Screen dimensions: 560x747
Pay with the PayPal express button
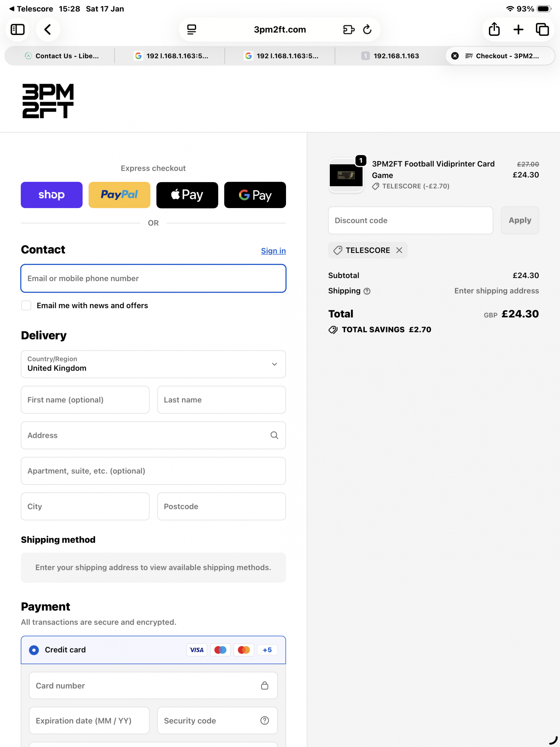point(119,195)
